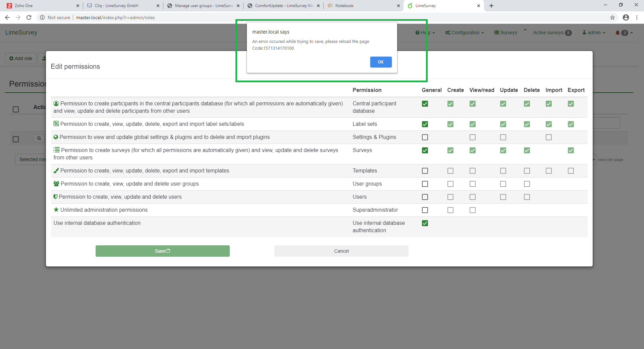Toggle the Use internal database authentication checkbox

tap(425, 223)
